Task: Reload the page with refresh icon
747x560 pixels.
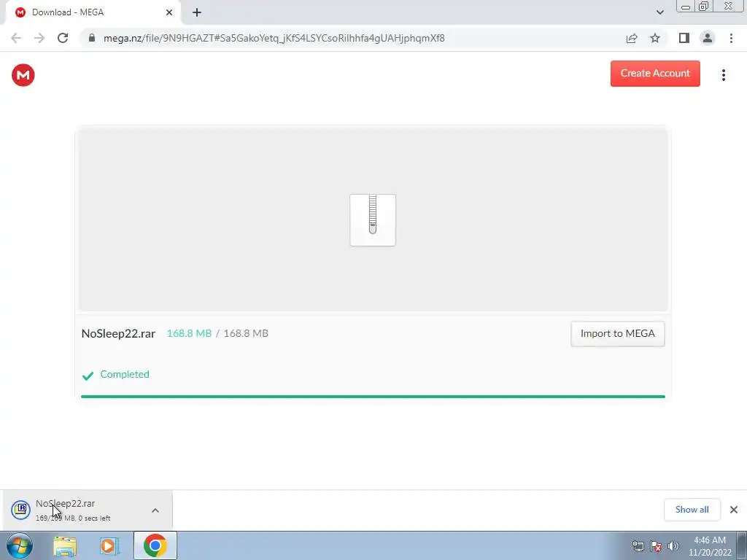Action: tap(63, 38)
